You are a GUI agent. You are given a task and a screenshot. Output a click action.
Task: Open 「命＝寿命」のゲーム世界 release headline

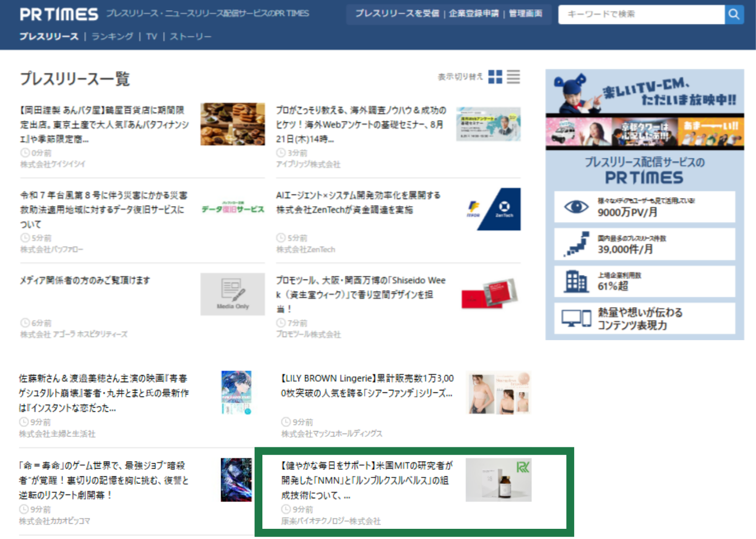coord(104,480)
